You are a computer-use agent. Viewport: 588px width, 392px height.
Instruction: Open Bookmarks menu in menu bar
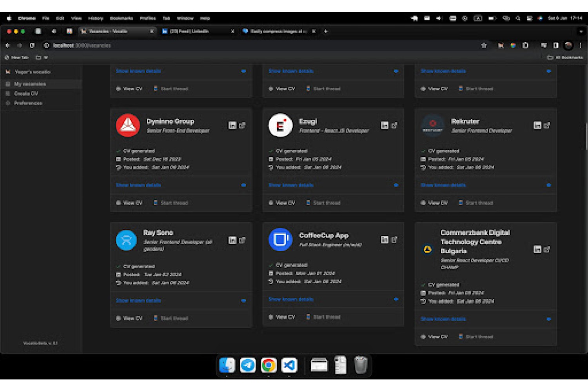pyautogui.click(x=122, y=18)
